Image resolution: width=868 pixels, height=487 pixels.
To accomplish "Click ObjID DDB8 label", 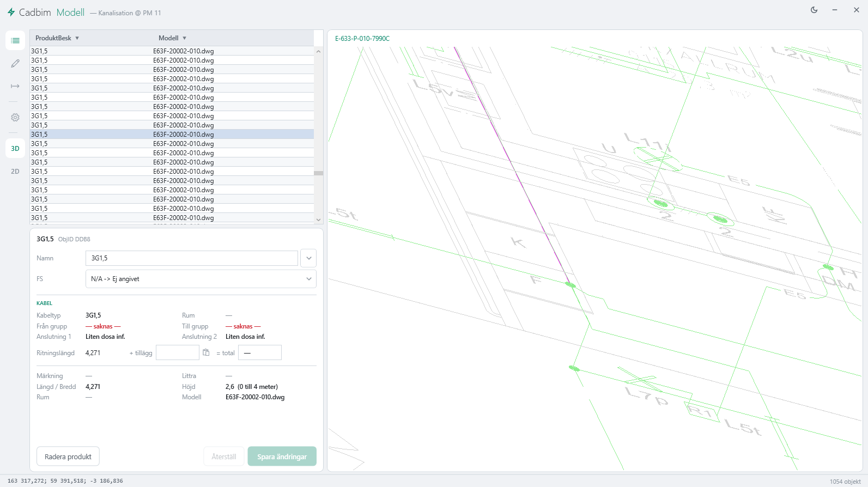I will [74, 239].
